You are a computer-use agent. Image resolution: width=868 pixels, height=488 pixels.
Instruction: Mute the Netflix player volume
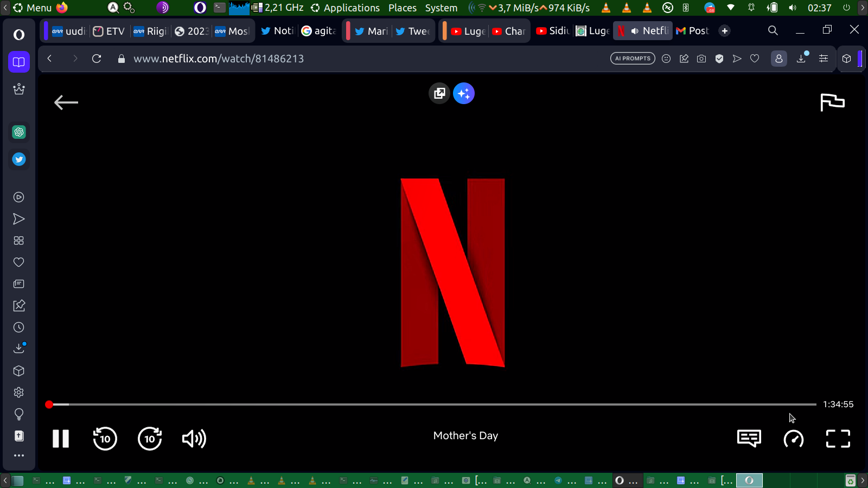click(x=194, y=439)
